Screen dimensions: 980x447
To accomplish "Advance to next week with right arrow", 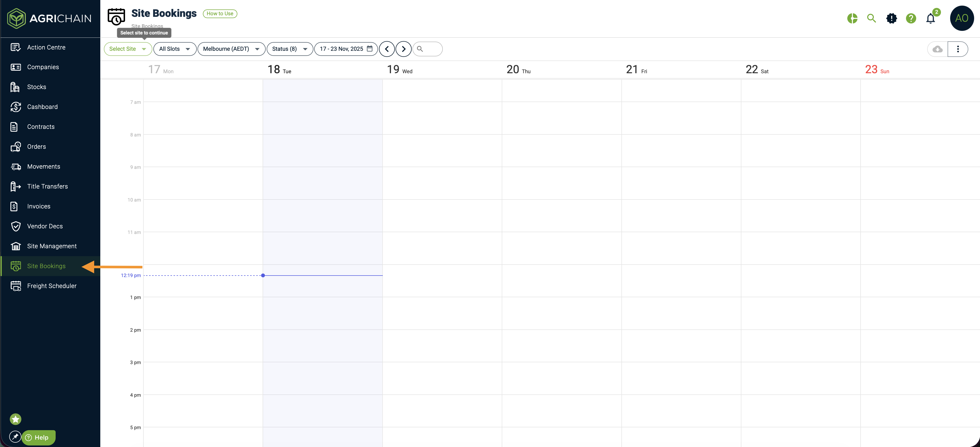I will point(403,49).
